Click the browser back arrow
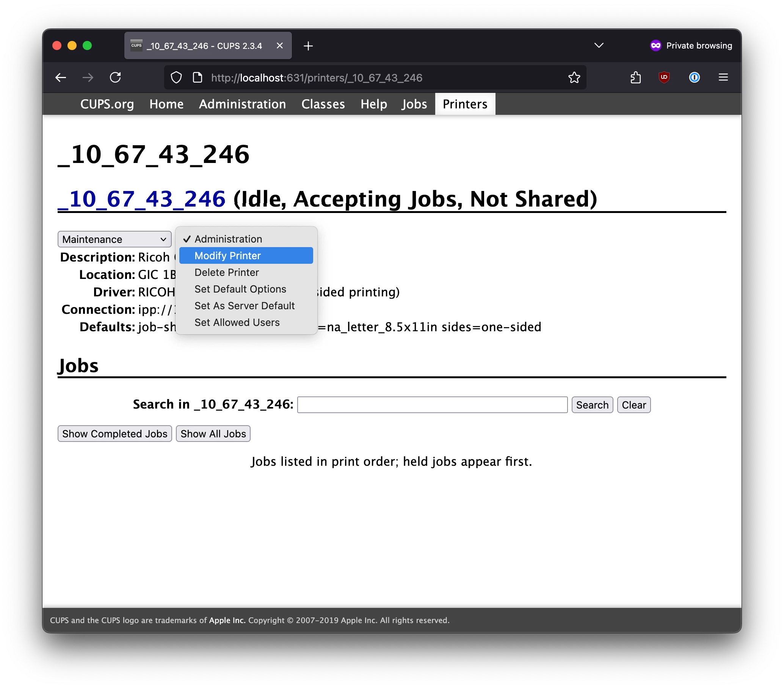The height and width of the screenshot is (689, 784). 61,78
